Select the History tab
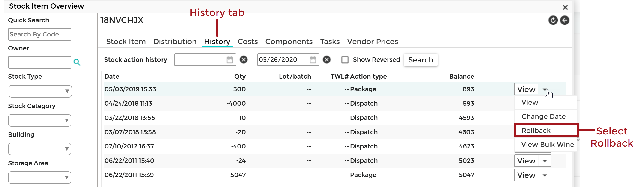This screenshot has height=187, width=644. point(217,42)
